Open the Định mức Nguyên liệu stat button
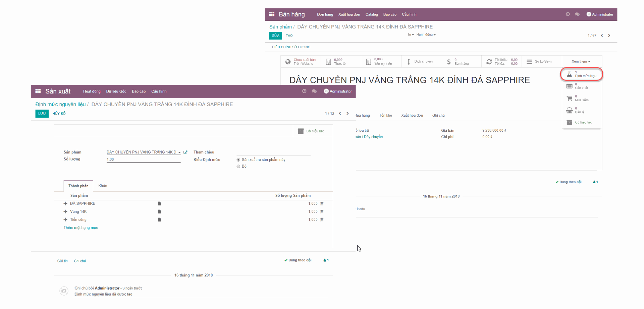 [x=581, y=74]
